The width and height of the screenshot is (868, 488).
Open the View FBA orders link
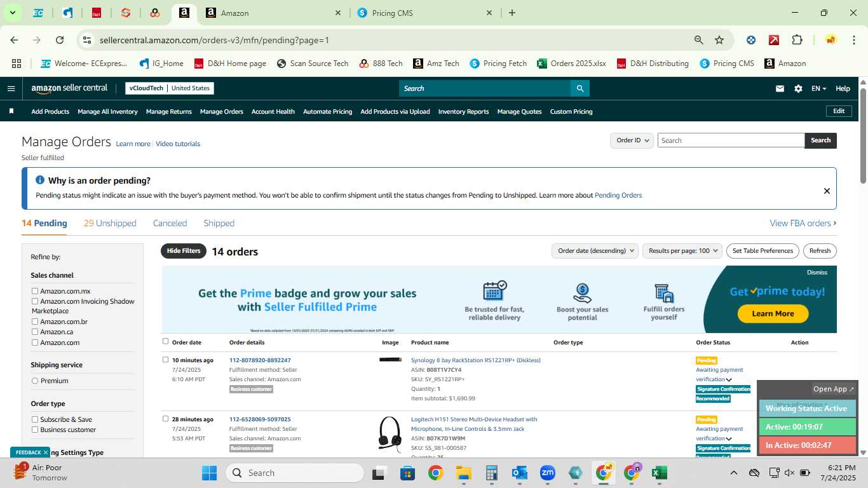click(x=803, y=223)
